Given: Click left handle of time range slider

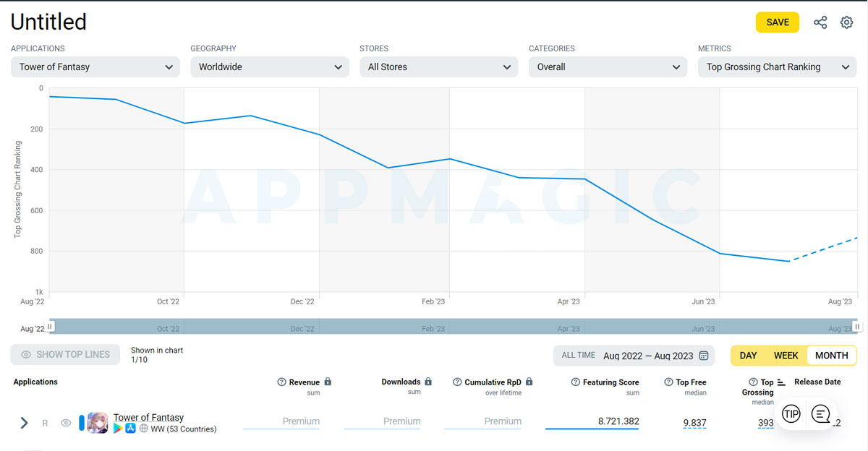Looking at the screenshot, I should coord(51,327).
